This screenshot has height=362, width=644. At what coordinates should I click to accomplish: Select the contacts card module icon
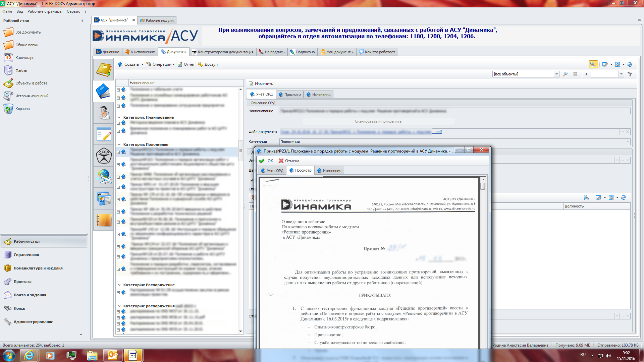tap(104, 198)
